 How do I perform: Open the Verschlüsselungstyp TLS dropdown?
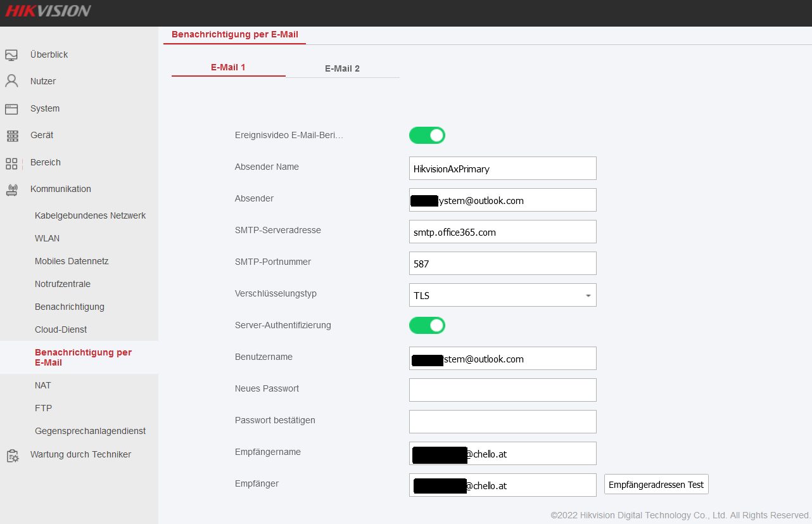coord(502,295)
